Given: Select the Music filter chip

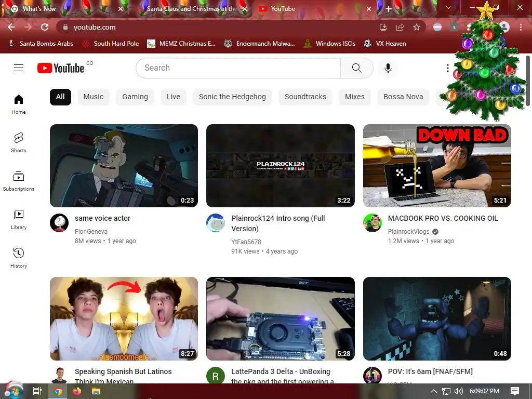Looking at the screenshot, I should click(94, 97).
